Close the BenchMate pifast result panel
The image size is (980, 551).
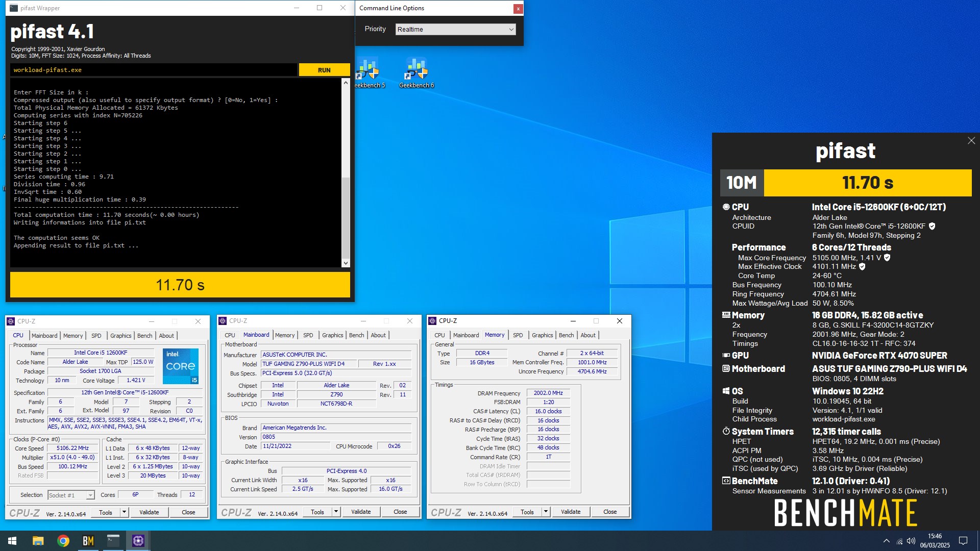[971, 141]
